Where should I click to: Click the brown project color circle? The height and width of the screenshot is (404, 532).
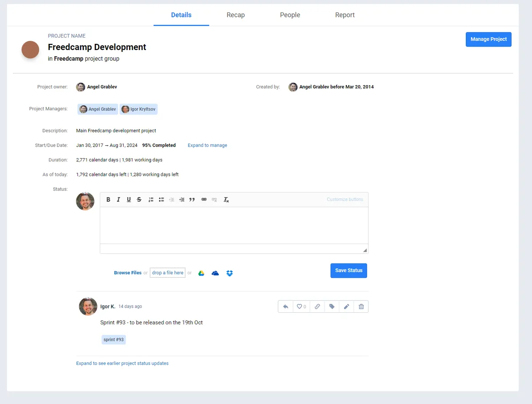[x=31, y=50]
